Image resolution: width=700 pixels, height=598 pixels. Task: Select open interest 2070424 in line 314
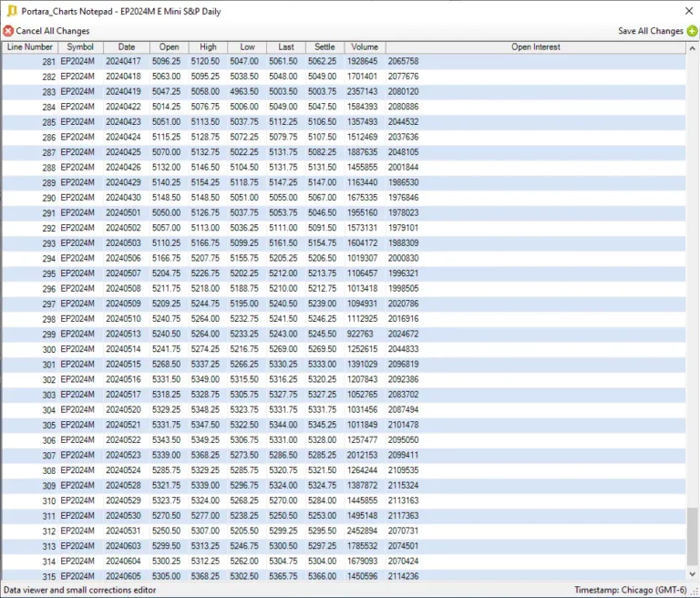tap(403, 562)
